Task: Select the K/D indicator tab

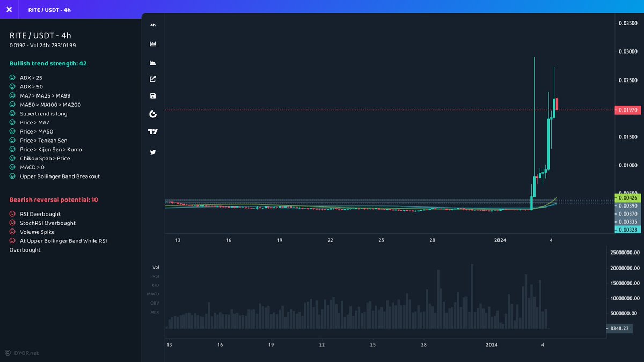Action: coord(155,285)
